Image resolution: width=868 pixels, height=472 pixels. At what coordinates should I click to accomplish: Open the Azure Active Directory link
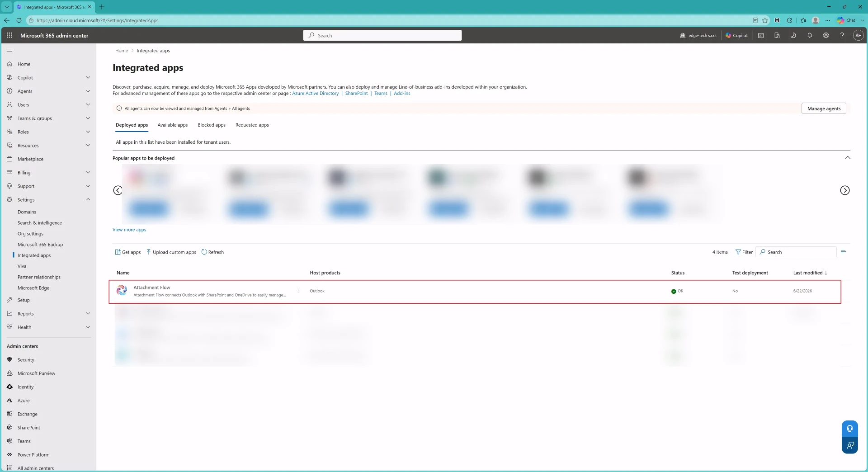tap(315, 94)
